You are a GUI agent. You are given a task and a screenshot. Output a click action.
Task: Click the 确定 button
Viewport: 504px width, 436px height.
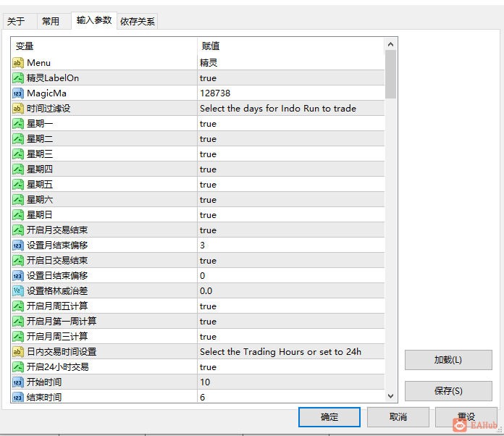(x=329, y=417)
